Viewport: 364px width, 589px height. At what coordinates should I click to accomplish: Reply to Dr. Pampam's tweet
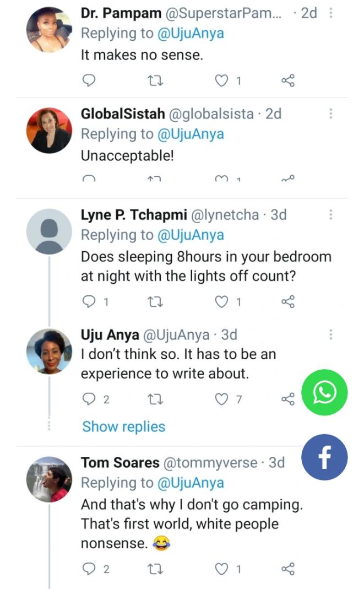[89, 82]
